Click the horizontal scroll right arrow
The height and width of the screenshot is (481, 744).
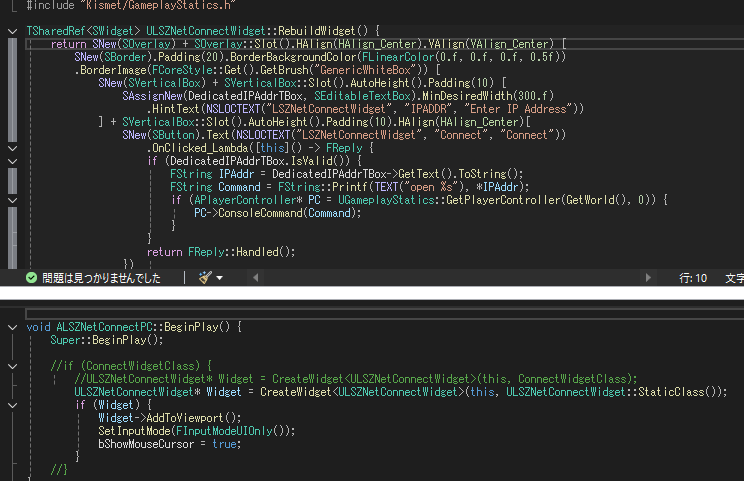click(648, 278)
